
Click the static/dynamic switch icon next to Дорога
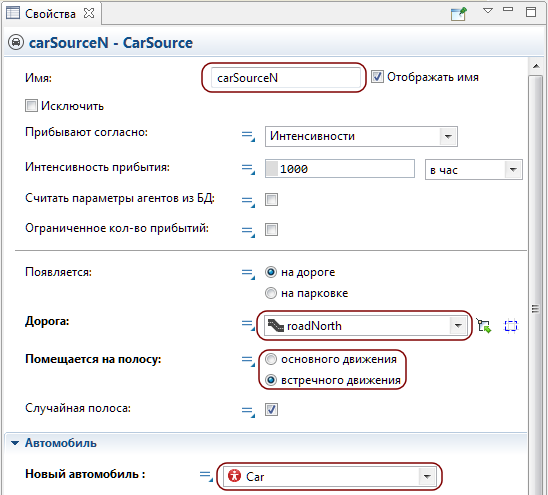(248, 325)
